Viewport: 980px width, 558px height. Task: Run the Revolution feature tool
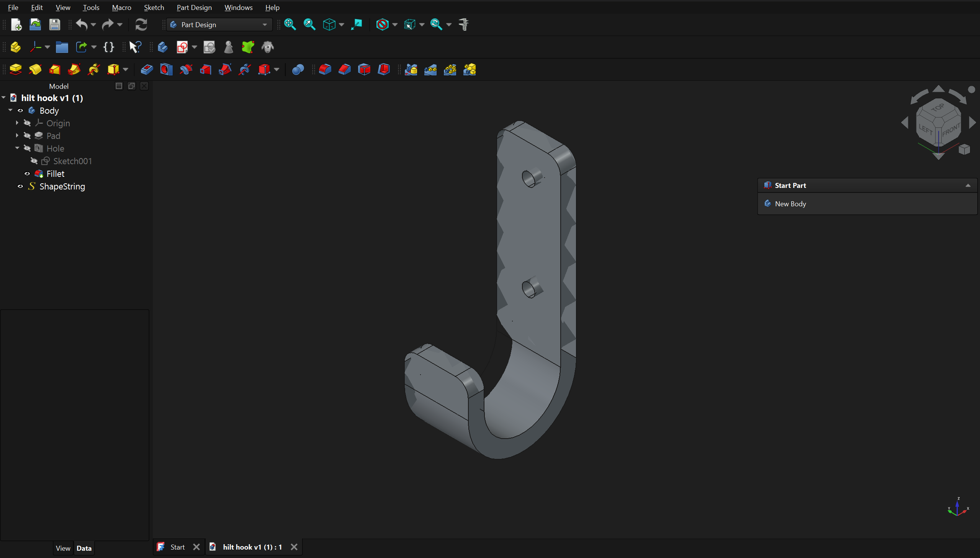coord(35,69)
